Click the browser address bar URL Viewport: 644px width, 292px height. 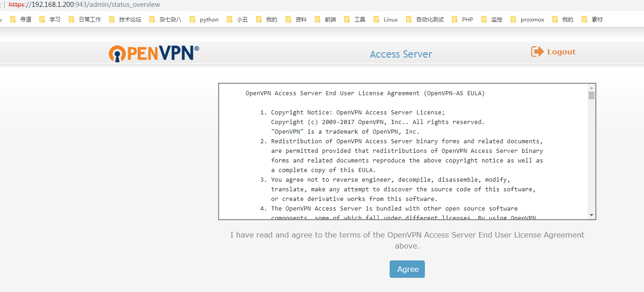pyautogui.click(x=84, y=5)
